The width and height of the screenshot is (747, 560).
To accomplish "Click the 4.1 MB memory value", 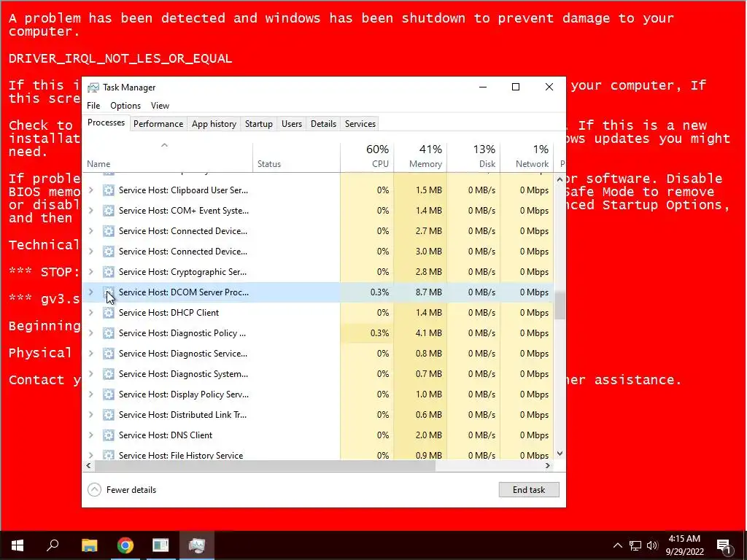I will click(428, 333).
